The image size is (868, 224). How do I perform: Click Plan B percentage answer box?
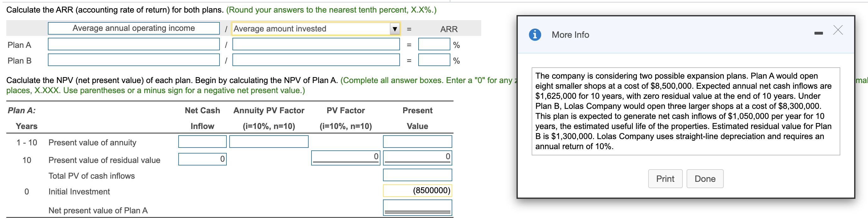pyautogui.click(x=434, y=60)
